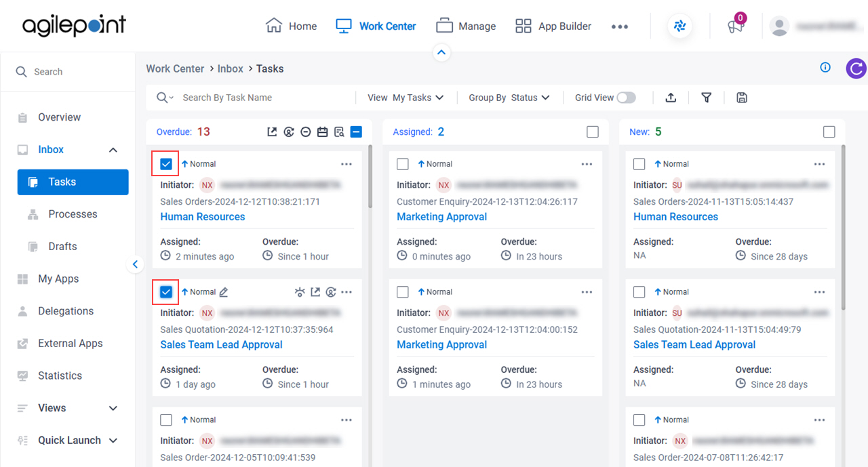This screenshot has height=467, width=868.
Task: Click the agilepoint logo
Action: [x=74, y=26]
